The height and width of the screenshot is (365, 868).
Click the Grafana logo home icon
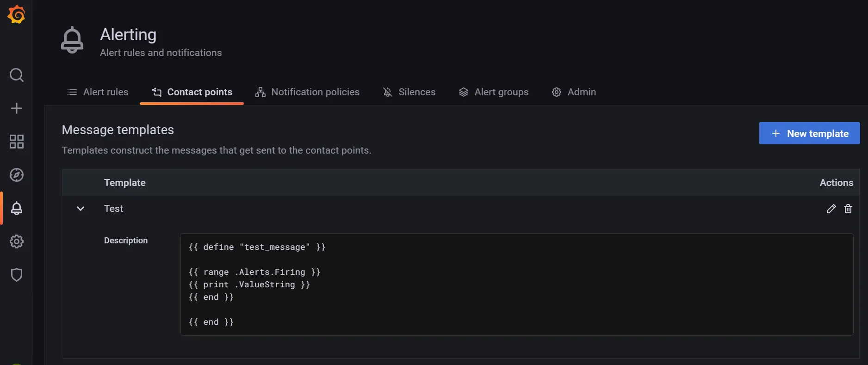(17, 15)
